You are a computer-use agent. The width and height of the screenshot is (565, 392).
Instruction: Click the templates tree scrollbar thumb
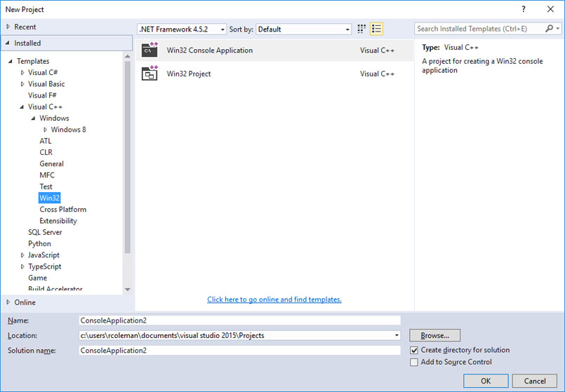coord(128,157)
